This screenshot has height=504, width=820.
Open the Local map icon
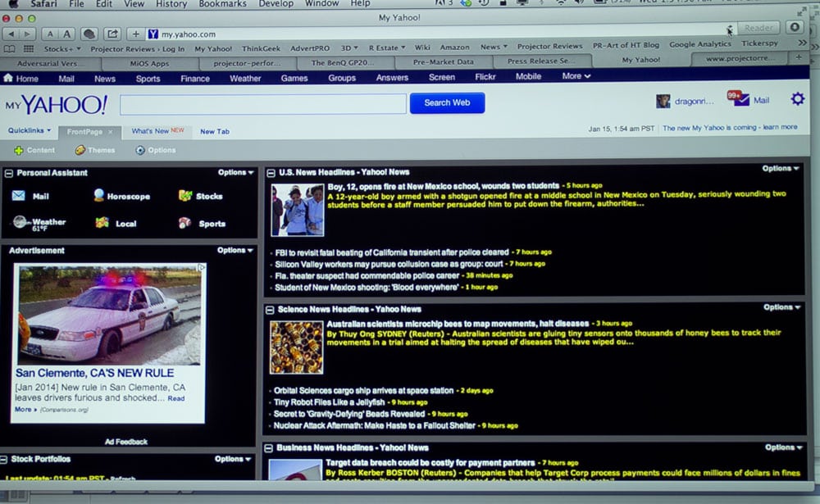click(x=102, y=223)
